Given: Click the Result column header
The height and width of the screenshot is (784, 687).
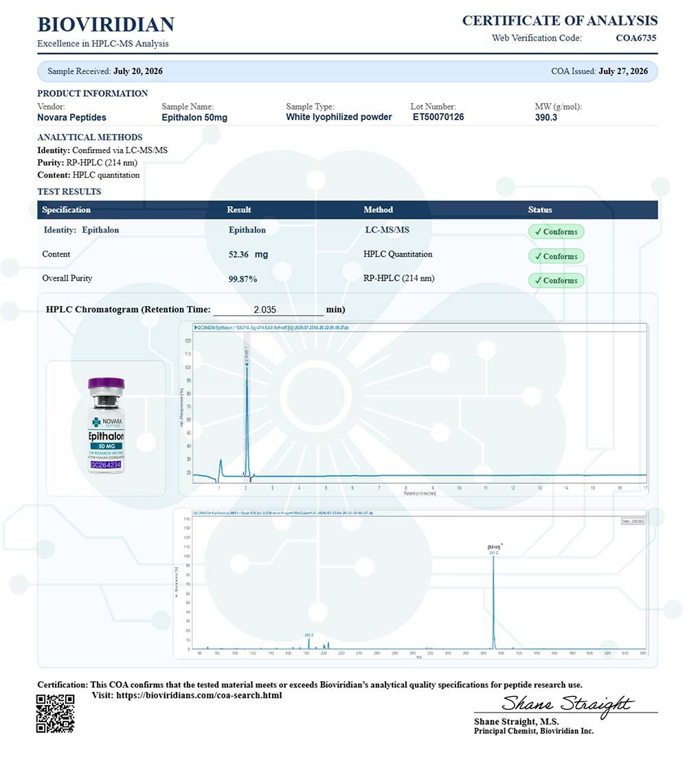Looking at the screenshot, I should [238, 209].
